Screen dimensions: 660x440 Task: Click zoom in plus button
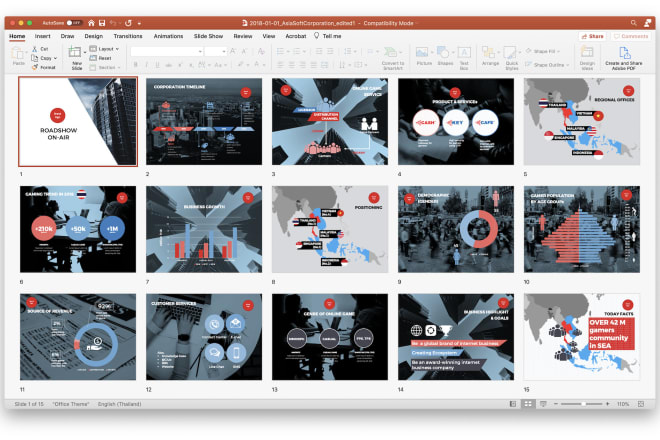(607, 404)
